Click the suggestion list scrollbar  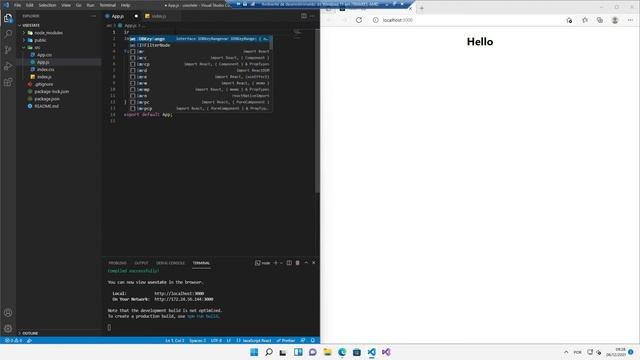[x=271, y=43]
